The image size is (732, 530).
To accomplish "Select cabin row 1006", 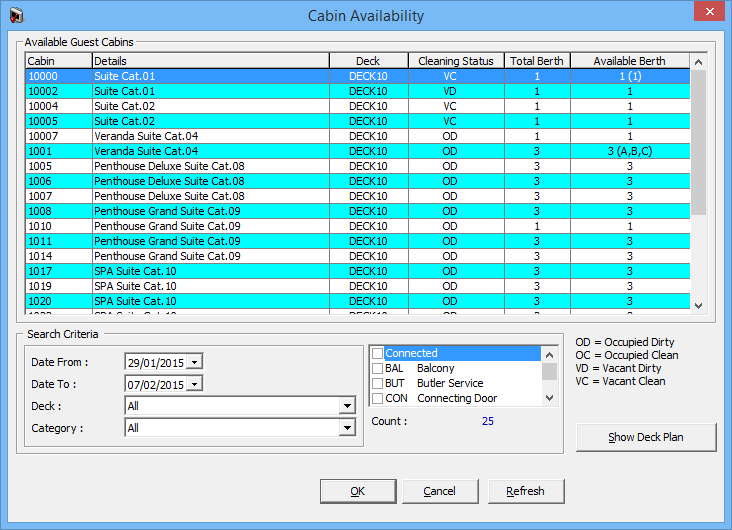I will pyautogui.click(x=358, y=181).
